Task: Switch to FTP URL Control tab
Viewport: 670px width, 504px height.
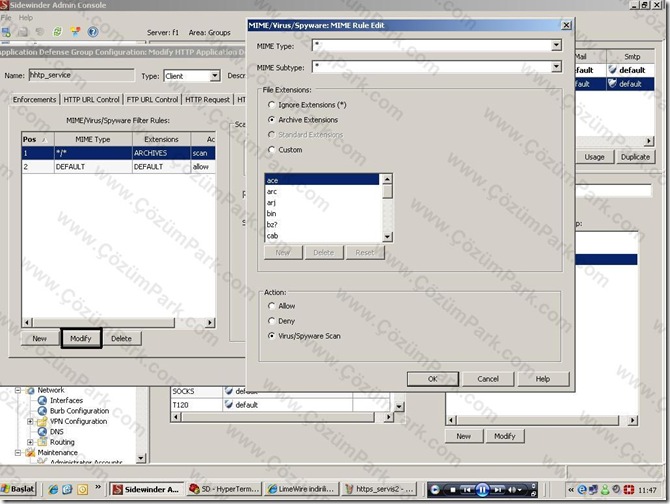Action: pos(152,100)
